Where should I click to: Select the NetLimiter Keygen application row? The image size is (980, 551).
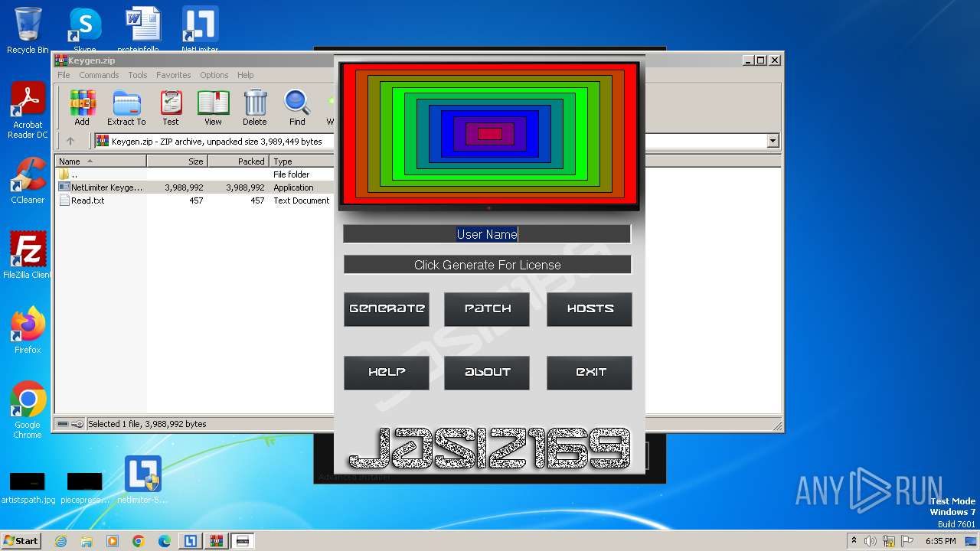194,187
